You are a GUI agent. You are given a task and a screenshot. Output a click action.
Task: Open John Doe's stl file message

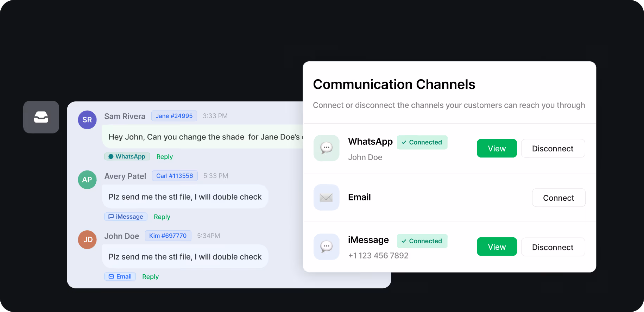(x=185, y=256)
